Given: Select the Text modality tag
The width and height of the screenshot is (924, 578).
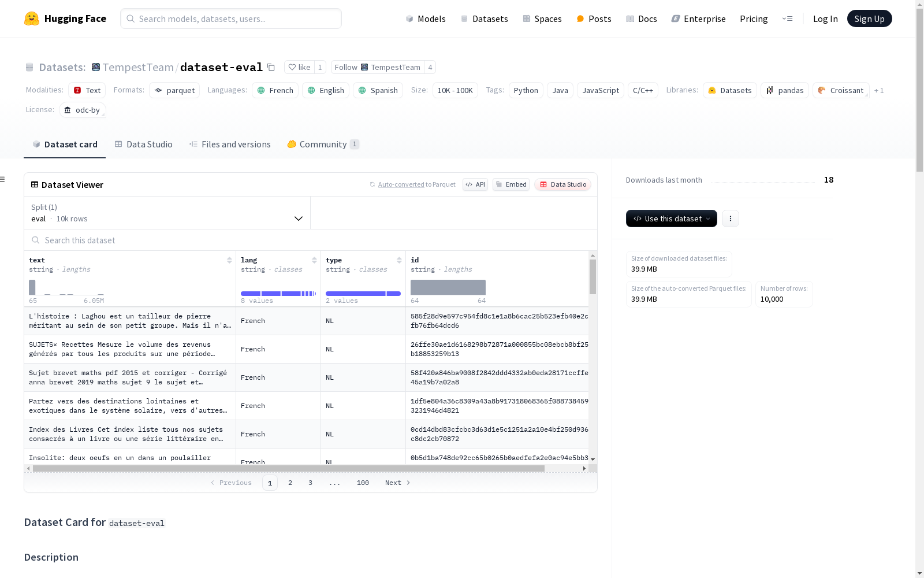Looking at the screenshot, I should tap(87, 90).
